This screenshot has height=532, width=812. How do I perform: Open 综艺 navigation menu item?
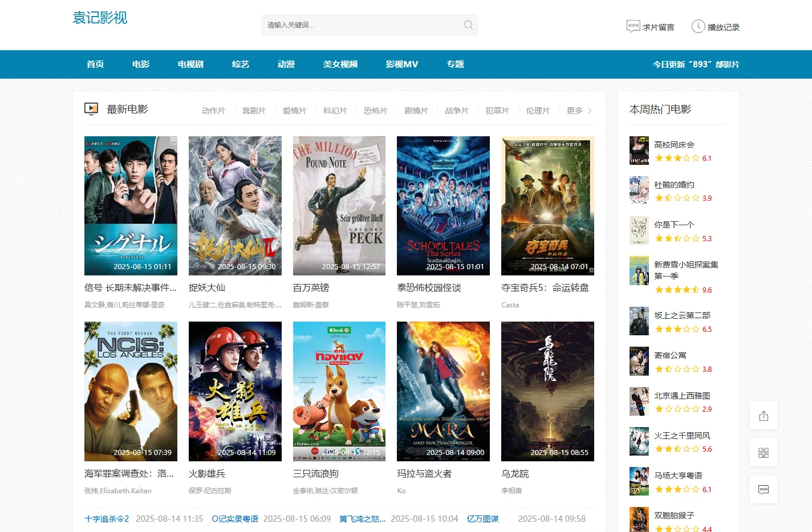click(241, 64)
